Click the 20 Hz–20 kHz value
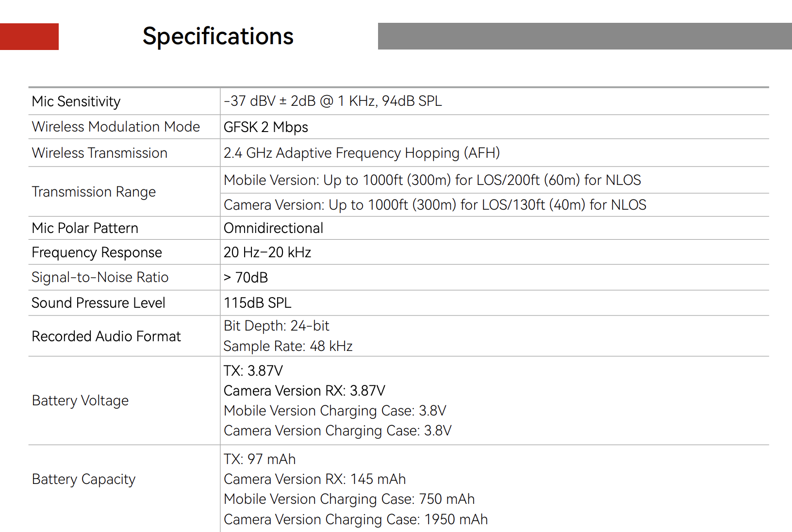This screenshot has width=792, height=532. 267,252
